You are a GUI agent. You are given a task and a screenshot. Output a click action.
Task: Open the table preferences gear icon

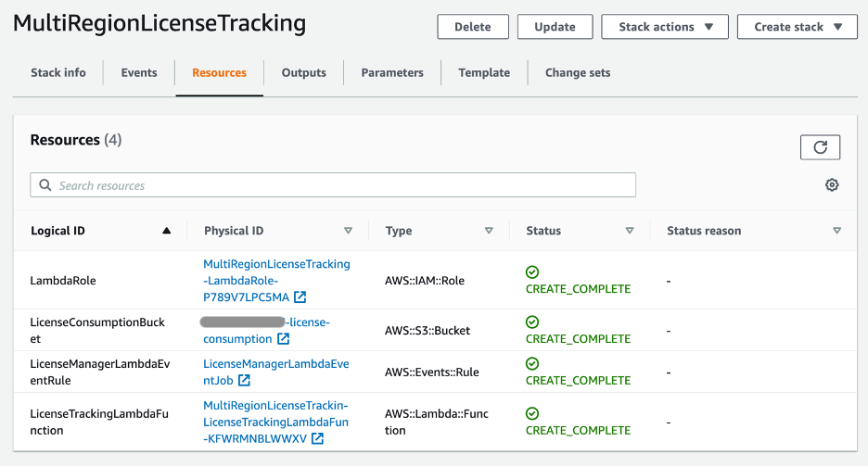pyautogui.click(x=832, y=184)
